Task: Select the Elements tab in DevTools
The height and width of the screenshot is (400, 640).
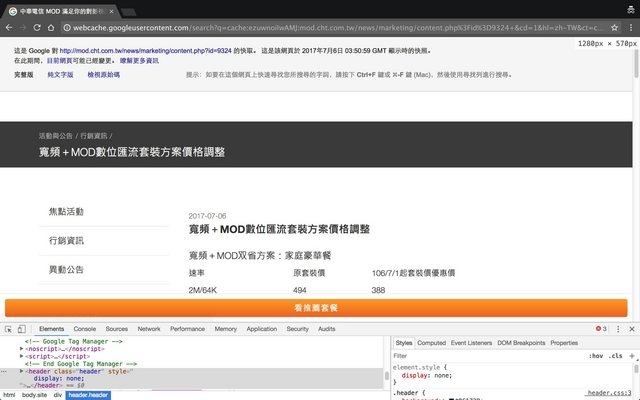Action: [51, 329]
